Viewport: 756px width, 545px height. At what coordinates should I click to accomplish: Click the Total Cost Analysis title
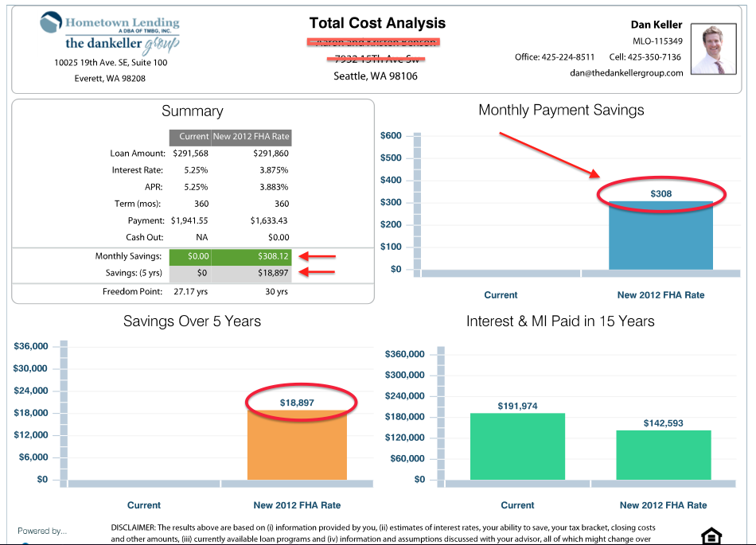point(377,23)
